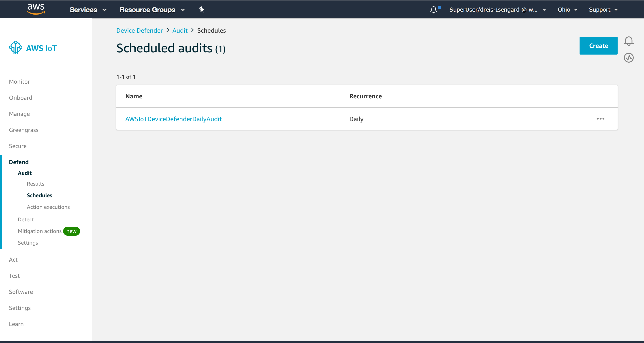Click the Scheduled audits heading
The width and height of the screenshot is (644, 343).
171,48
